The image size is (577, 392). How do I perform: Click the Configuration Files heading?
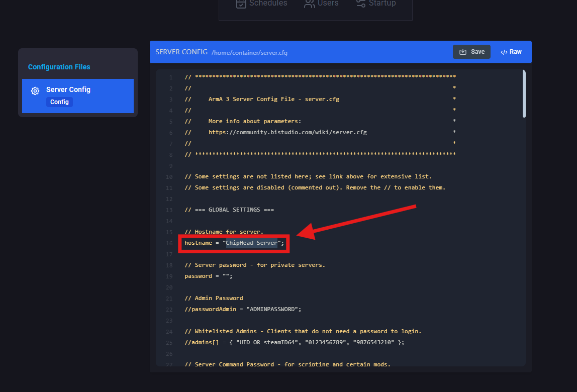point(59,67)
